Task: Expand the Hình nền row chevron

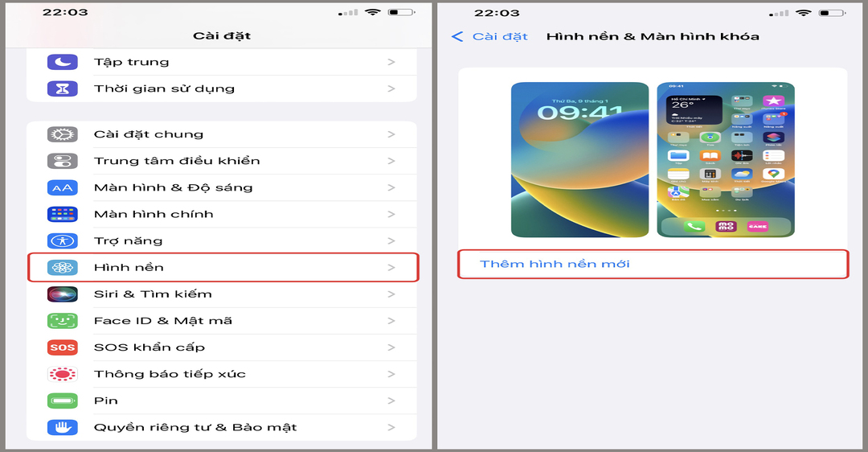Action: [391, 268]
